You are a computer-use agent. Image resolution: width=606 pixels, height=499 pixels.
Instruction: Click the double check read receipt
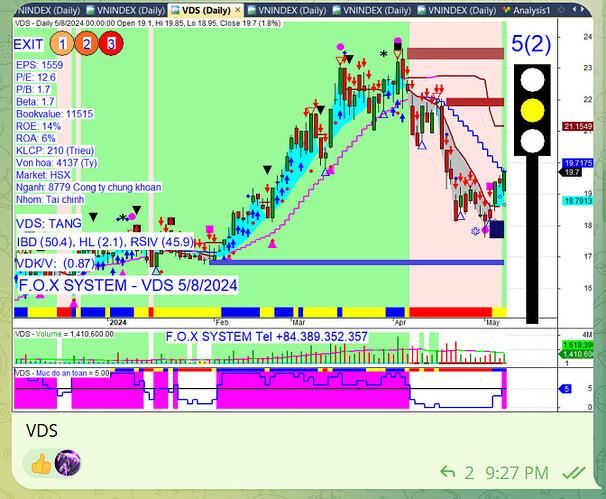tap(574, 472)
